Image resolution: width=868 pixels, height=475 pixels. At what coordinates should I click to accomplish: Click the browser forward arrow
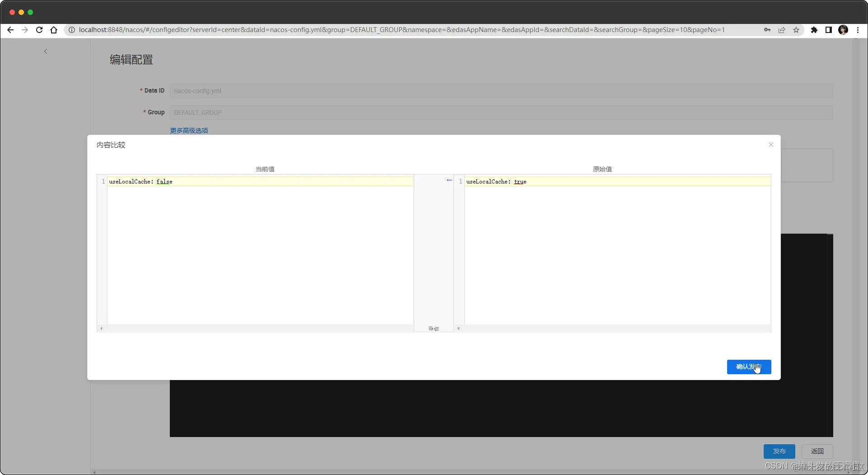click(x=25, y=30)
